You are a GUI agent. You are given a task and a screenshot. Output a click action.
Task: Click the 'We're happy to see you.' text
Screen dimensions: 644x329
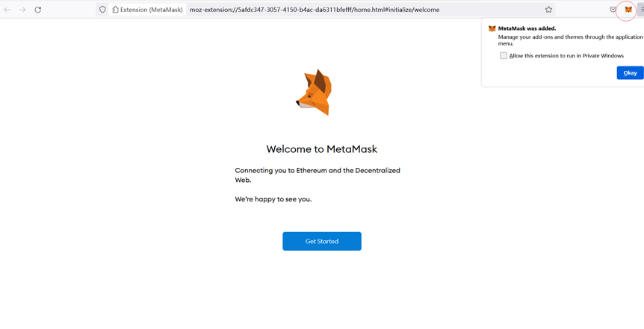(x=273, y=199)
